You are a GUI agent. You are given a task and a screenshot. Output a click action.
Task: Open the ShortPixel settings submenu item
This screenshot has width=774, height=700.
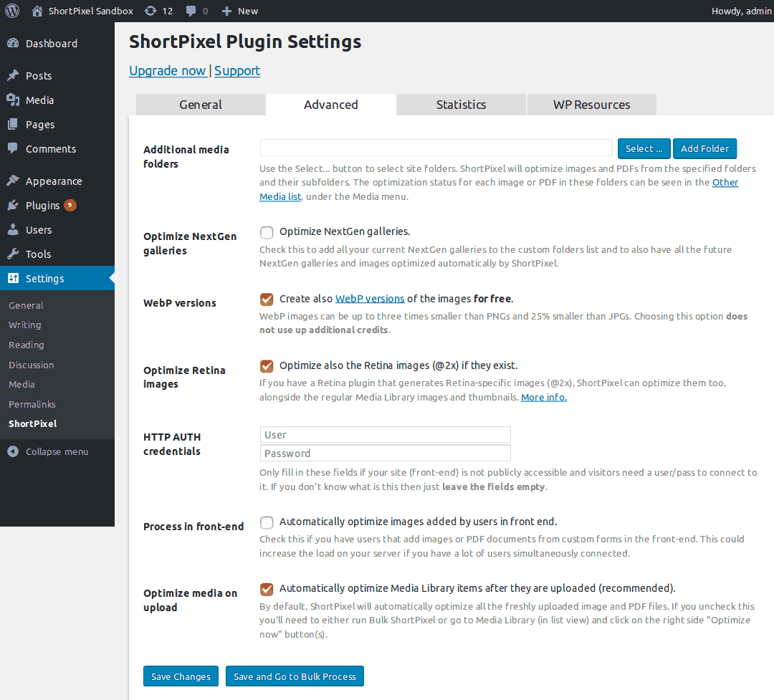[32, 423]
